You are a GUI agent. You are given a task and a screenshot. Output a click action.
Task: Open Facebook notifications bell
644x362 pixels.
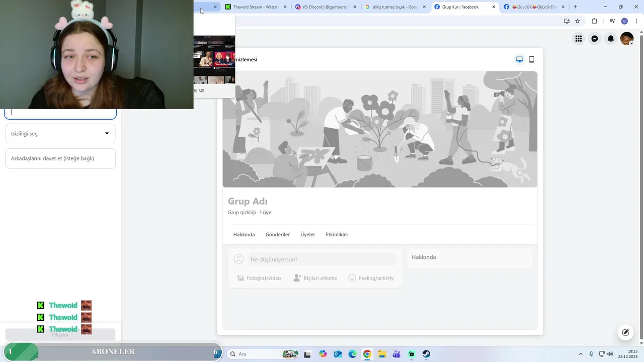[x=611, y=39]
